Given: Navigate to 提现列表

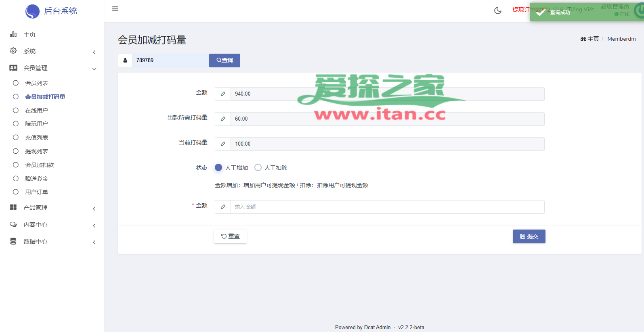Looking at the screenshot, I should (x=37, y=151).
